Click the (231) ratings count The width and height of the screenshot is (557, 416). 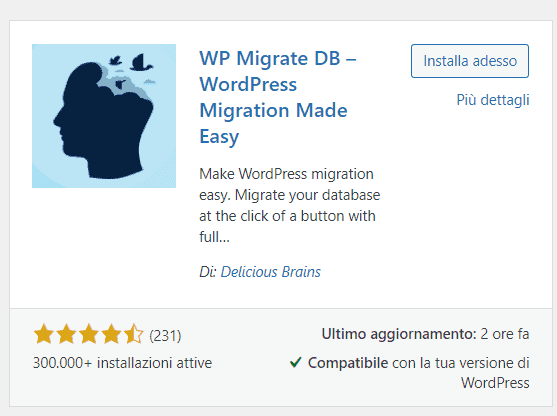click(165, 335)
